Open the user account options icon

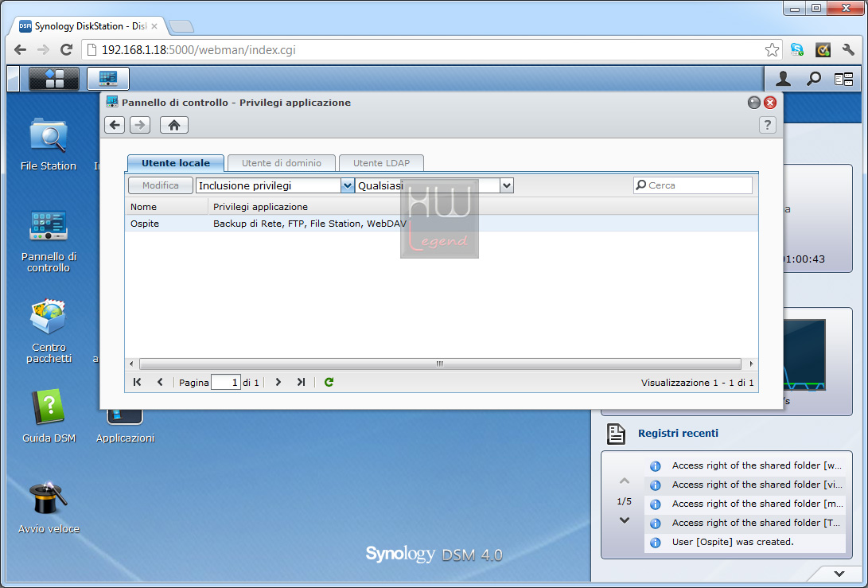[783, 79]
